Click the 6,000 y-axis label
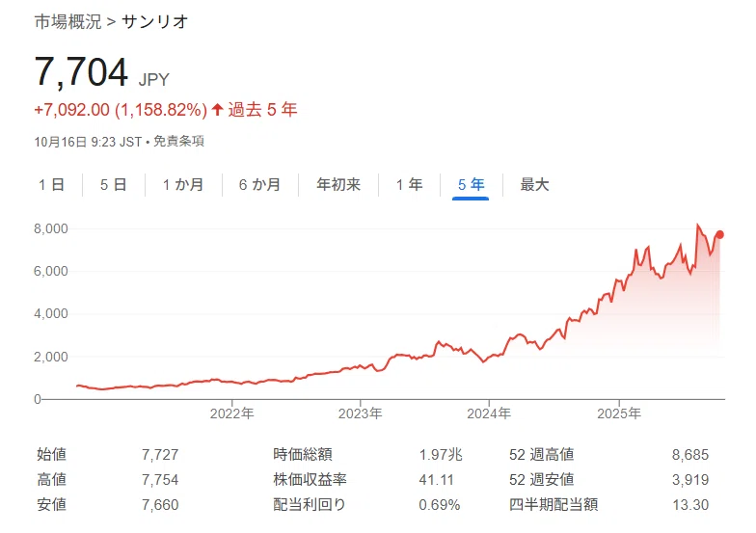Image resolution: width=756 pixels, height=533 pixels. [x=50, y=271]
